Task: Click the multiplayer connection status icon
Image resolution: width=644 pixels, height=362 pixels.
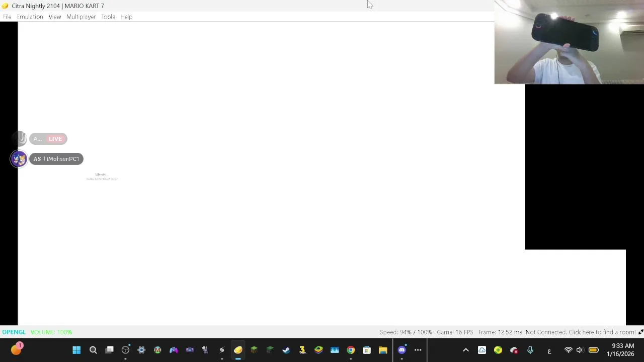Action: tap(640, 332)
